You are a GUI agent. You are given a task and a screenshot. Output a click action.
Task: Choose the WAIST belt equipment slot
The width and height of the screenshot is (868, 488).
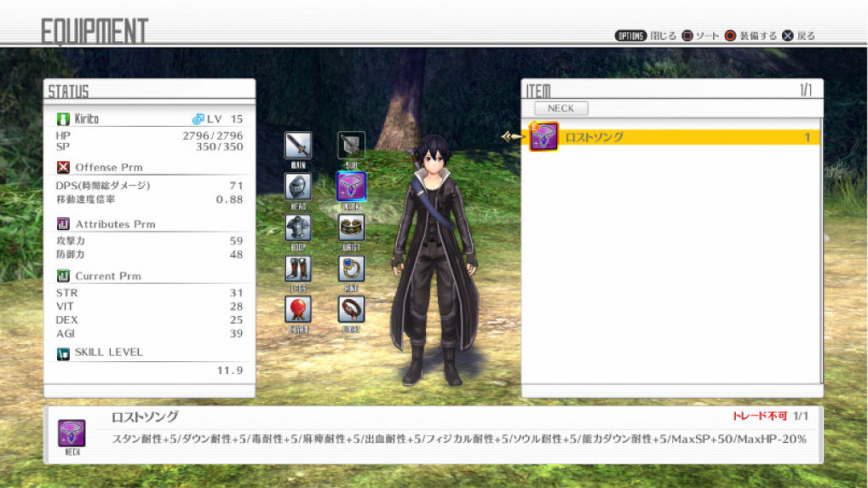pyautogui.click(x=351, y=227)
